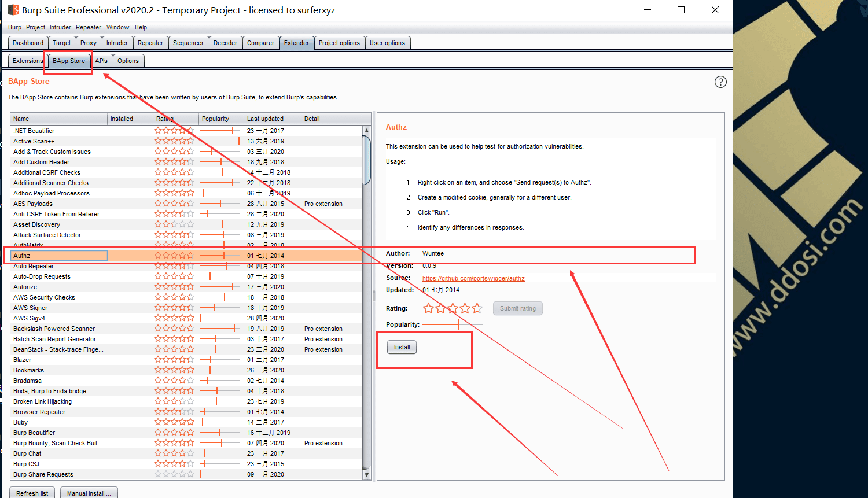Click scrollbar down arrow of extension list
Viewport: 868px width, 498px height.
tap(366, 474)
